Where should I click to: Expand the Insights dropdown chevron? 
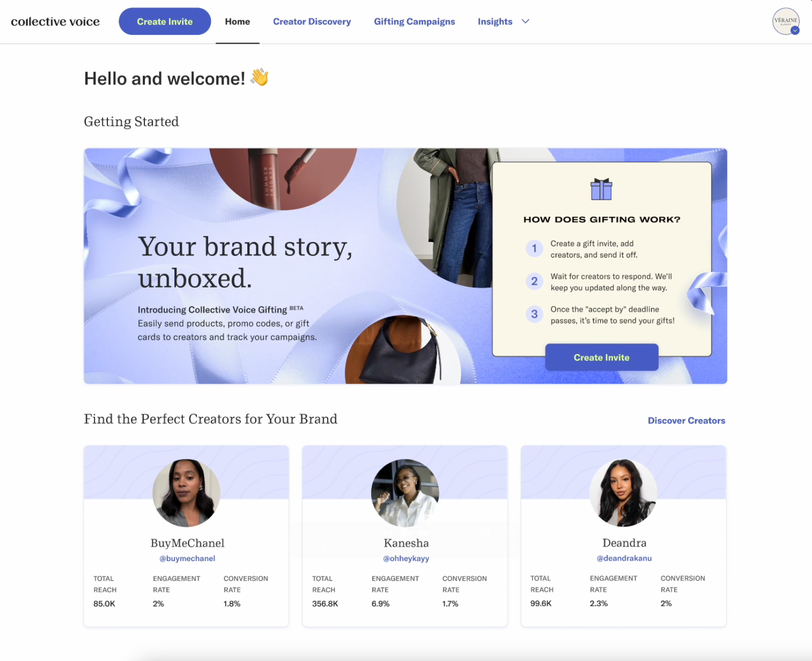tap(525, 21)
